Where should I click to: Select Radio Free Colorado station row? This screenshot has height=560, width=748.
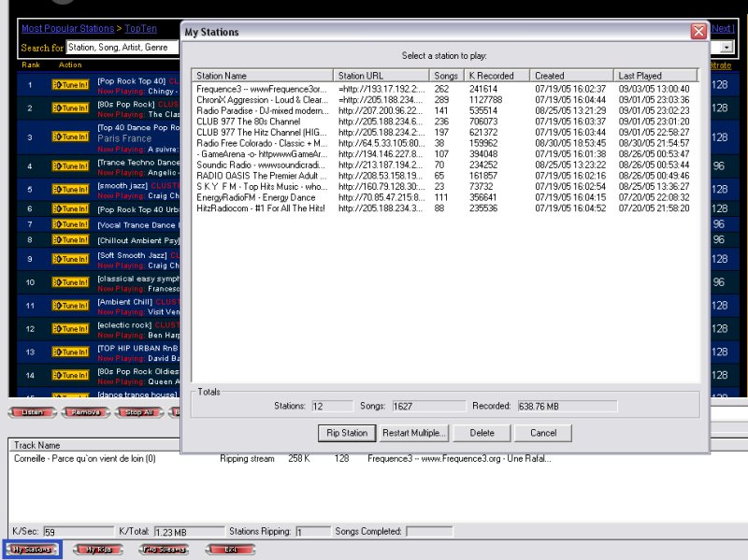point(445,143)
